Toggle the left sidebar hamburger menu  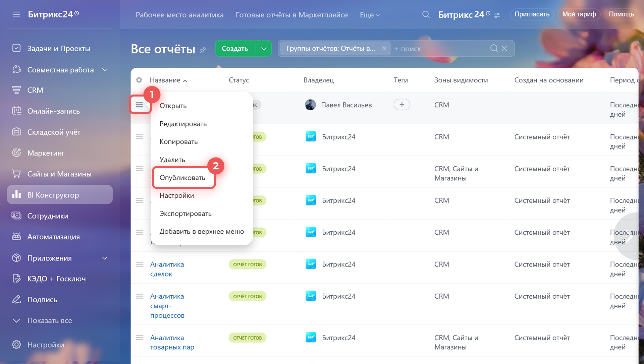point(16,14)
